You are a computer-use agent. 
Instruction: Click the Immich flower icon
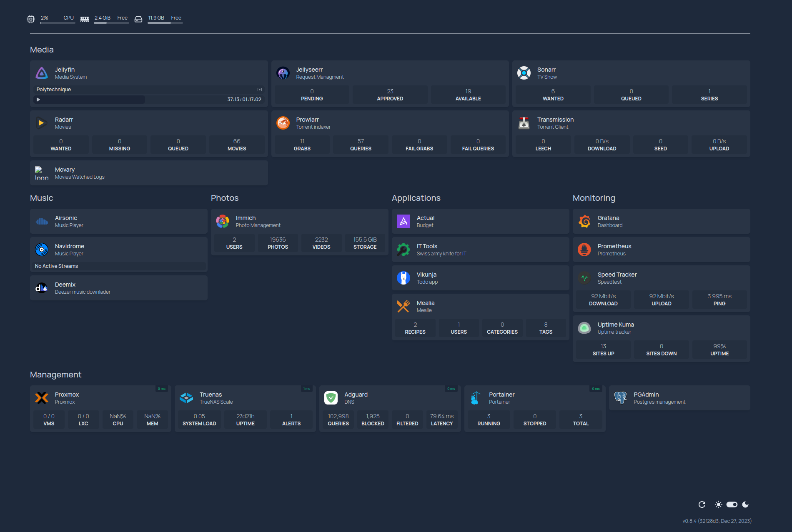223,221
